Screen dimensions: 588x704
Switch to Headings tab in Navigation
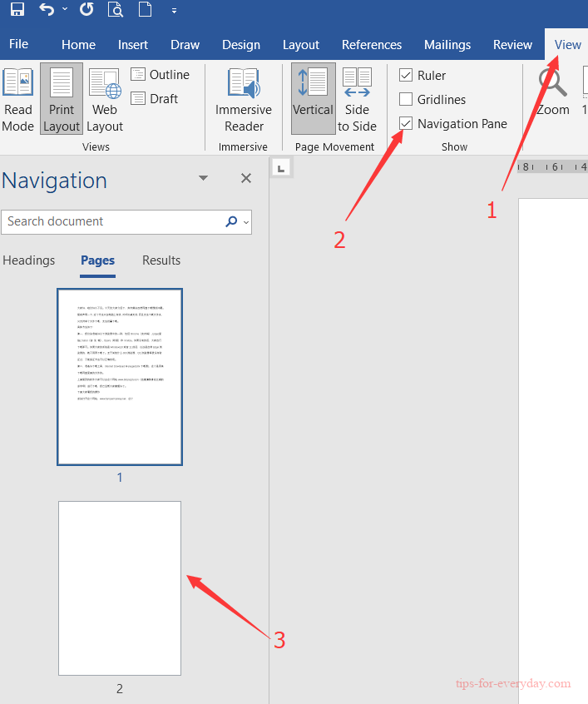pos(29,260)
